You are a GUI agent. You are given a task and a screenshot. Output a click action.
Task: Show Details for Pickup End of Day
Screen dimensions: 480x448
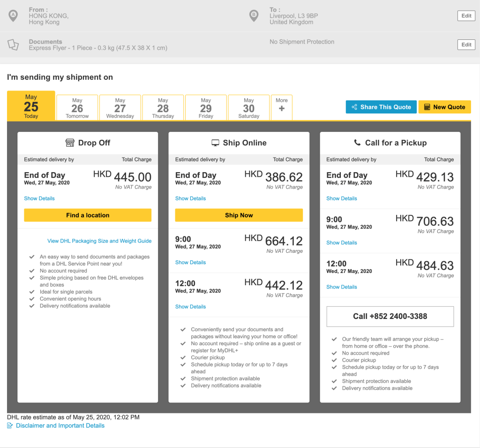click(342, 198)
